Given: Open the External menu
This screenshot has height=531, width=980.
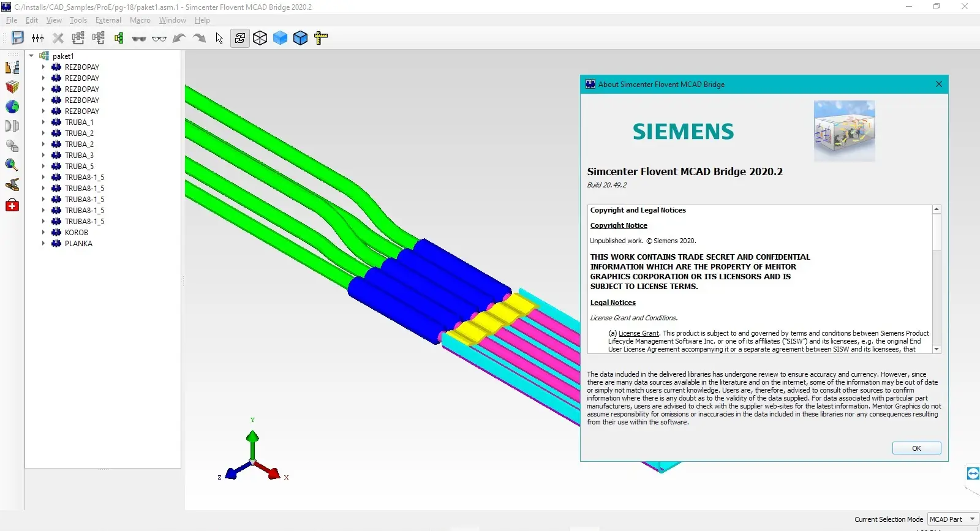Looking at the screenshot, I should (x=108, y=20).
